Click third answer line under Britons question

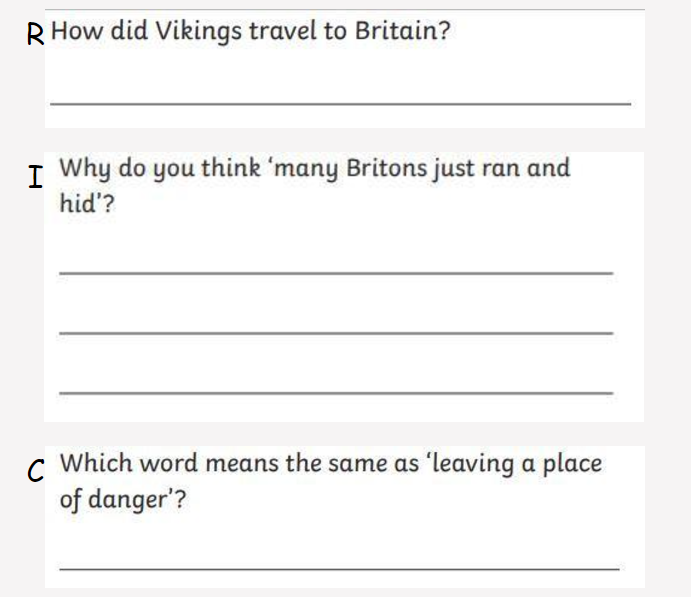[x=336, y=393]
